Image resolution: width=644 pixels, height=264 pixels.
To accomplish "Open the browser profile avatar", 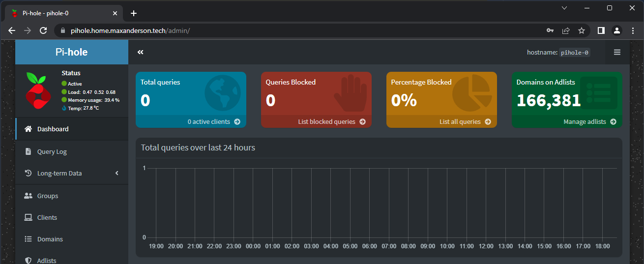I will tap(616, 30).
